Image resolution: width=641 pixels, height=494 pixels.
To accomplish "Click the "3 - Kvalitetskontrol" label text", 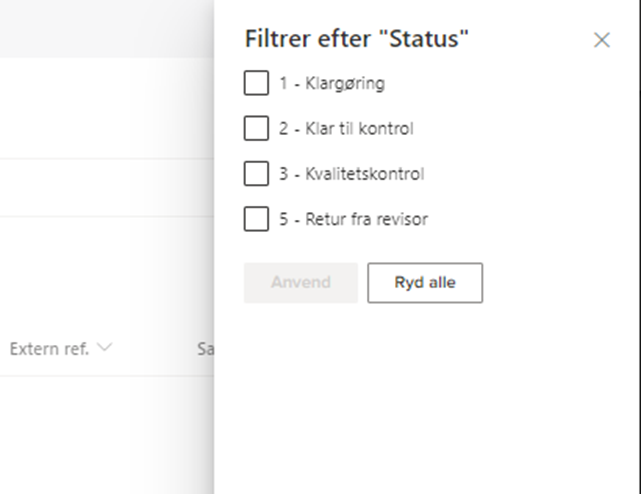I will click(352, 173).
